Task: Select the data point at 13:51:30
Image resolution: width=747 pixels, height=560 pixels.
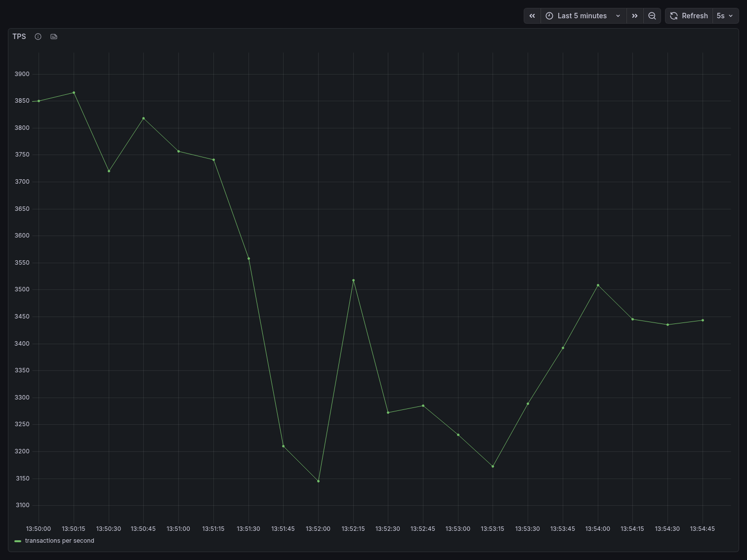Action: (x=249, y=259)
